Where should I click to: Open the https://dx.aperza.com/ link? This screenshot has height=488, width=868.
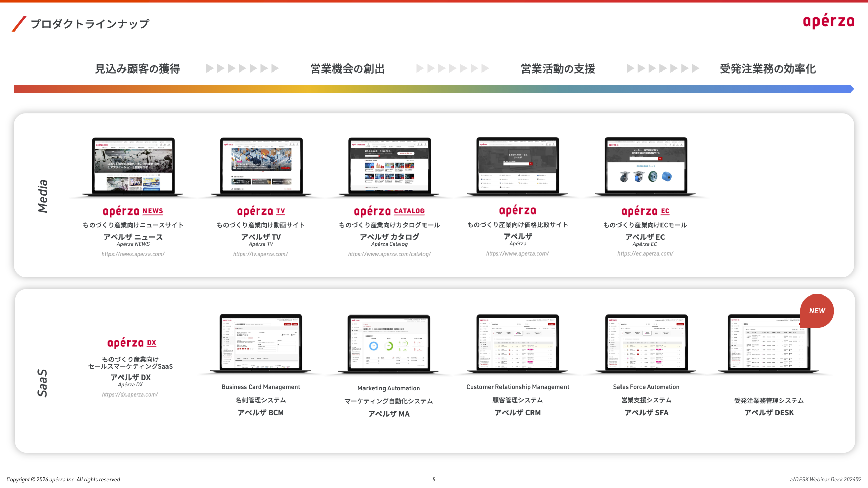coord(130,394)
